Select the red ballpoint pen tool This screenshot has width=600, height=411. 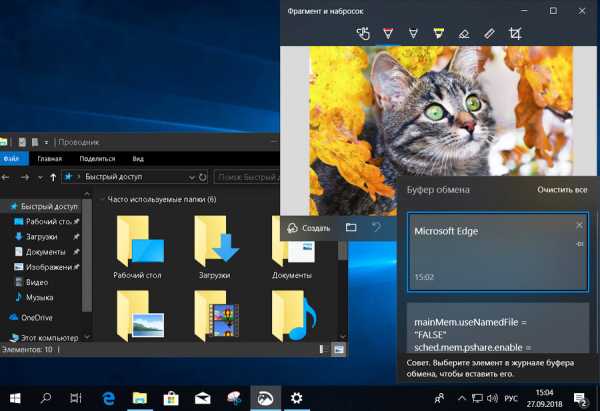390,33
